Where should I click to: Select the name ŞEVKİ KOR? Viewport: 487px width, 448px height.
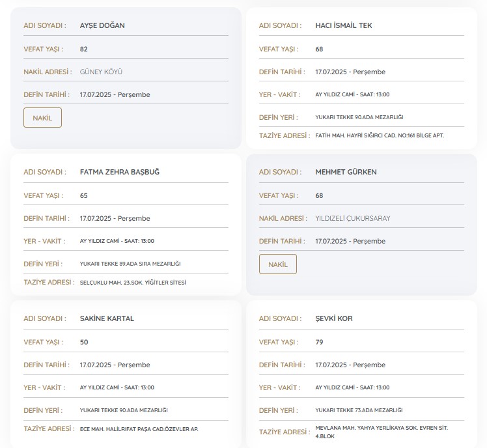coord(333,318)
